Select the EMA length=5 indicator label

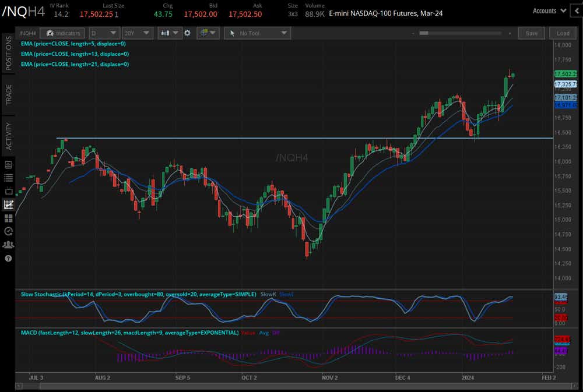(73, 44)
